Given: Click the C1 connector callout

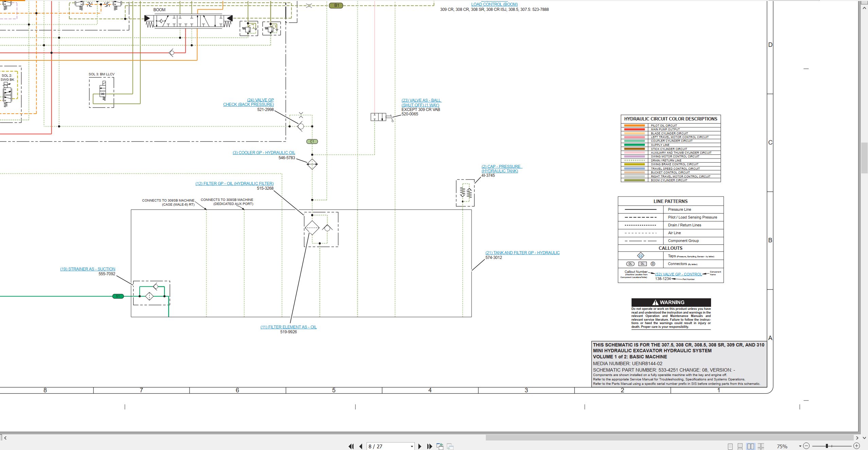Looking at the screenshot, I should [312, 142].
